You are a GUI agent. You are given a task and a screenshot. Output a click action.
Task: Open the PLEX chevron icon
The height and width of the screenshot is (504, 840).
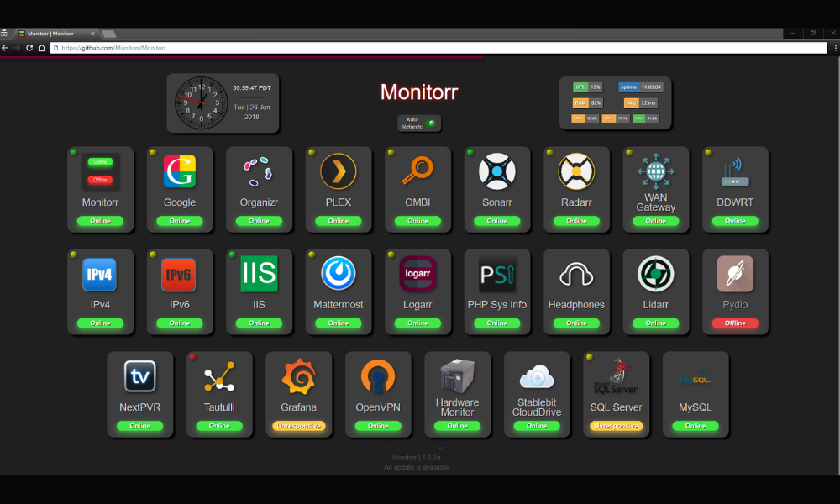[338, 171]
